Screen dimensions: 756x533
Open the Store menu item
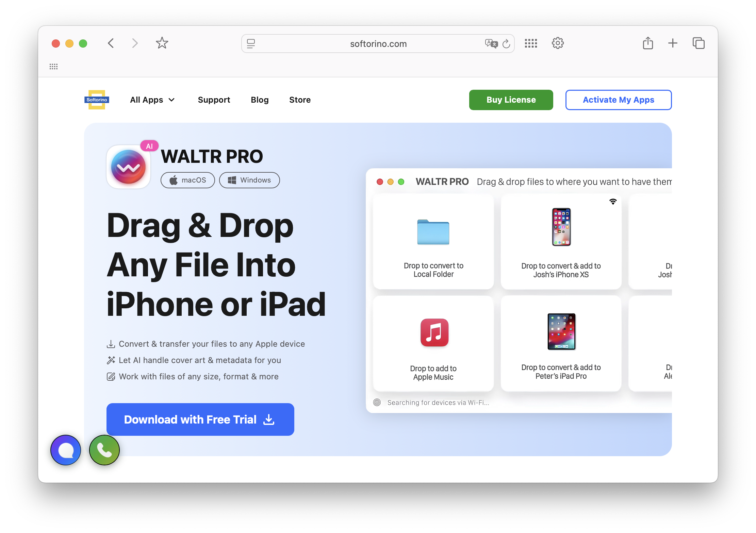pyautogui.click(x=300, y=100)
